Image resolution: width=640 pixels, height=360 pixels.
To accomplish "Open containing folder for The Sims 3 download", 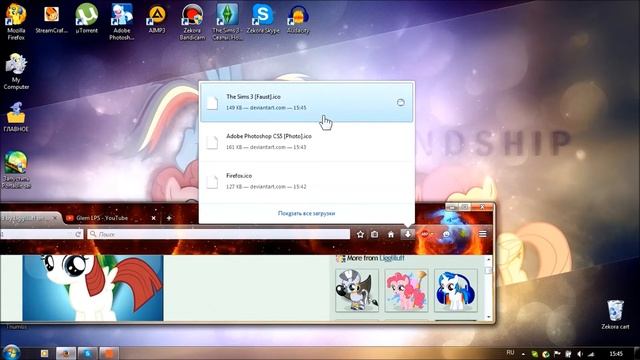I will coord(400,102).
